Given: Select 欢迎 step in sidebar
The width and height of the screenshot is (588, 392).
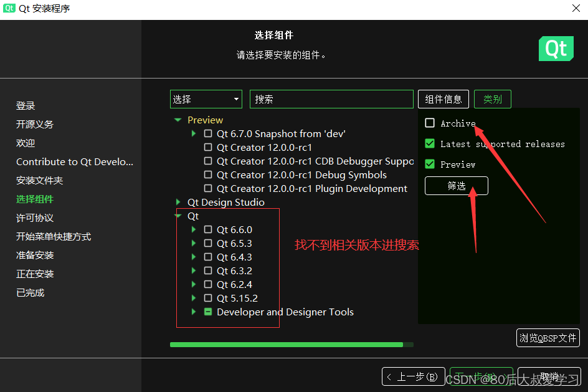Looking at the screenshot, I should point(26,143).
